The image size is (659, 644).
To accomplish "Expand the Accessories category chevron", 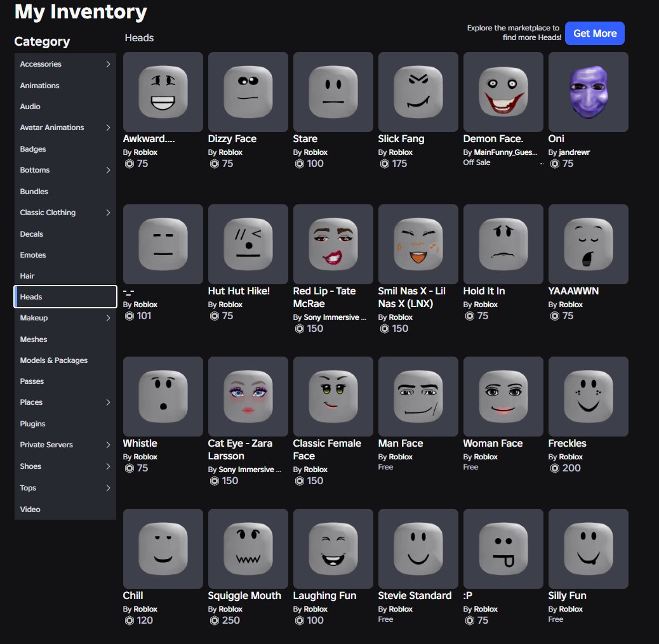I will click(108, 64).
